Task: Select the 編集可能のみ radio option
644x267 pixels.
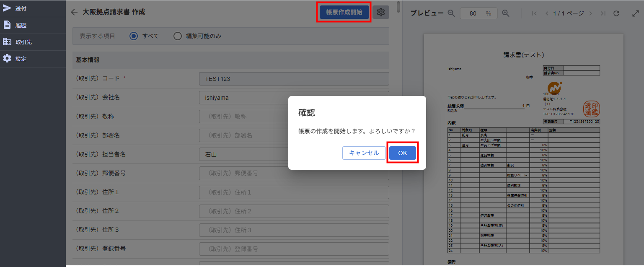Action: click(x=178, y=36)
